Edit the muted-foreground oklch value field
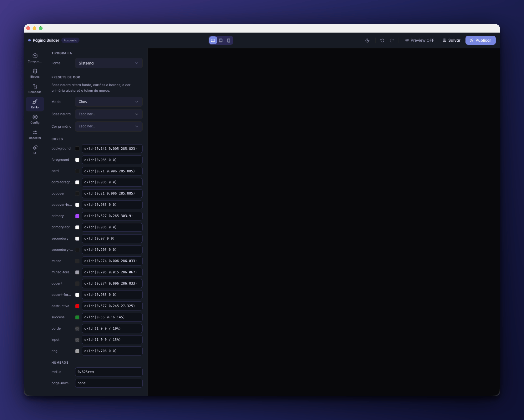This screenshot has height=420, width=524. coord(112,272)
